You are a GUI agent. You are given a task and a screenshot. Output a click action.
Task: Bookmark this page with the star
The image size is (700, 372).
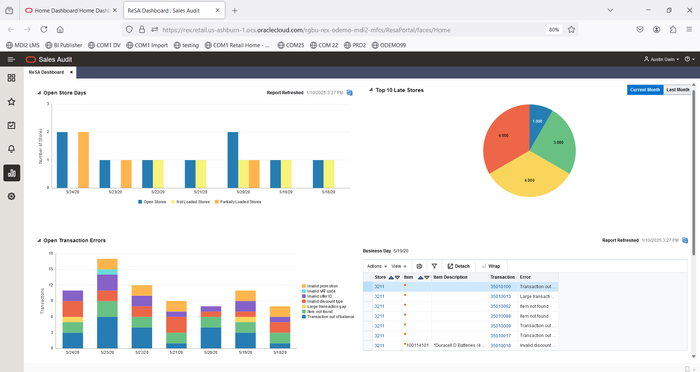[571, 29]
